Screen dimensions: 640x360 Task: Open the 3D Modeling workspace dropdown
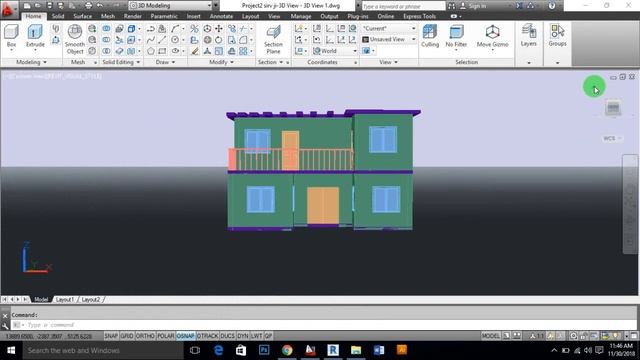171,6
